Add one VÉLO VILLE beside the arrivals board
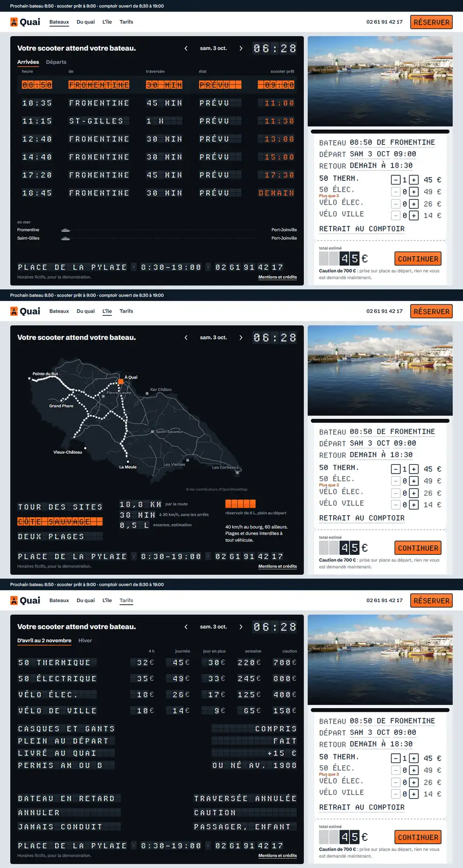Viewport: 463px width, 868px height. pyautogui.click(x=414, y=216)
